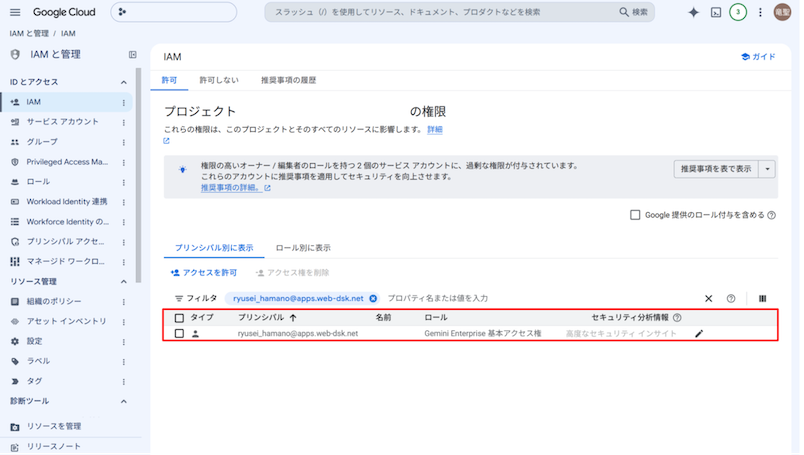Switch to the 許可 tab
804x455 pixels.
[x=169, y=81]
